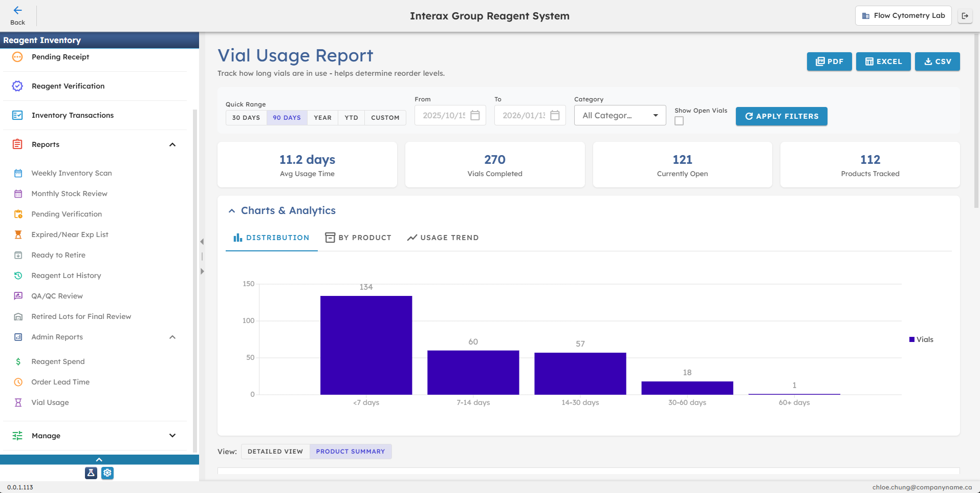Click the Apply Filters button
Image resolution: width=980 pixels, height=493 pixels.
point(781,116)
